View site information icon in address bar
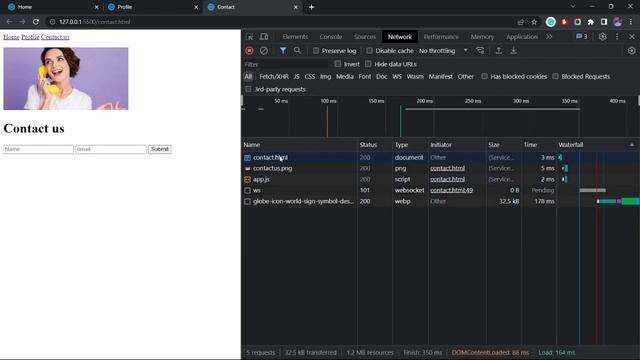 pyautogui.click(x=52, y=22)
